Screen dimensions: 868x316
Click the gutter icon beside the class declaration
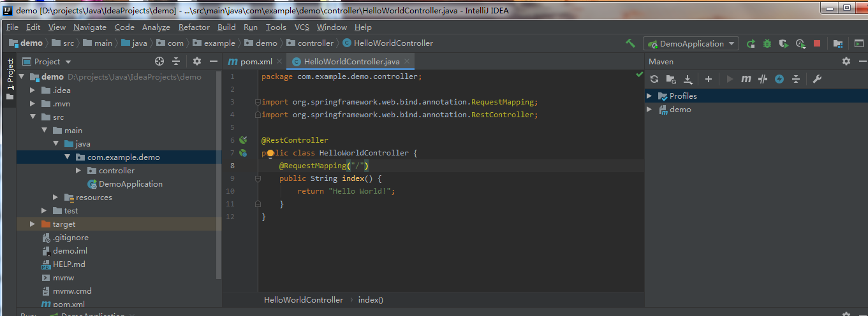[243, 153]
